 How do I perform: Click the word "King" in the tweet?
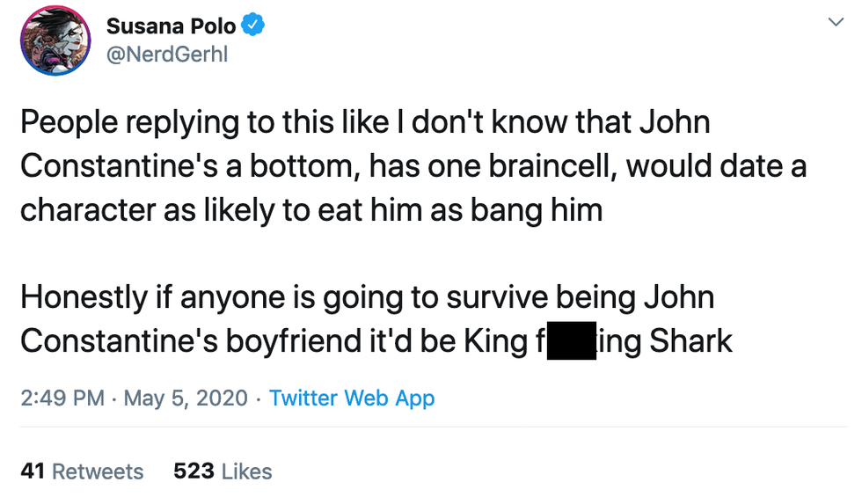[494, 341]
